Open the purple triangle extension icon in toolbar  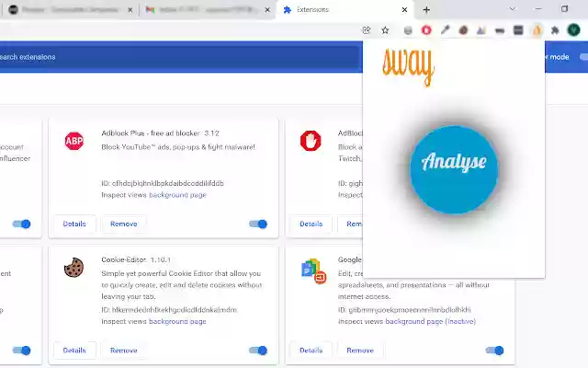[481, 30]
